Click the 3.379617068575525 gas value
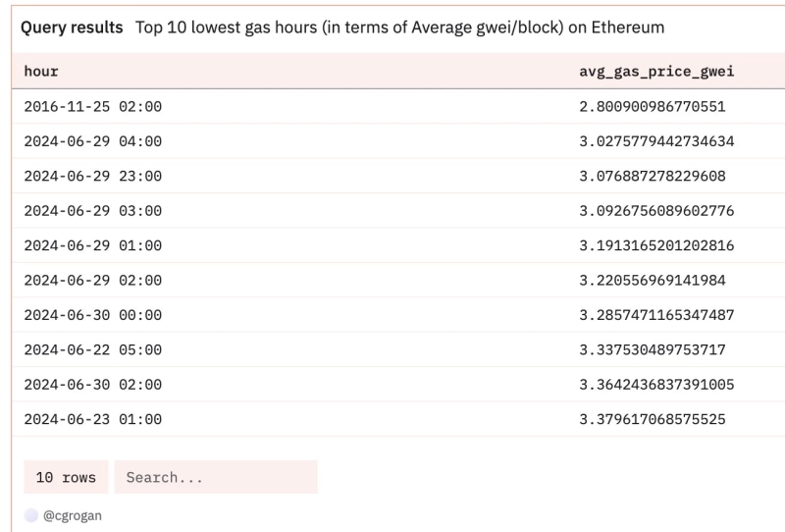Image resolution: width=785 pixels, height=532 pixels. pos(653,419)
